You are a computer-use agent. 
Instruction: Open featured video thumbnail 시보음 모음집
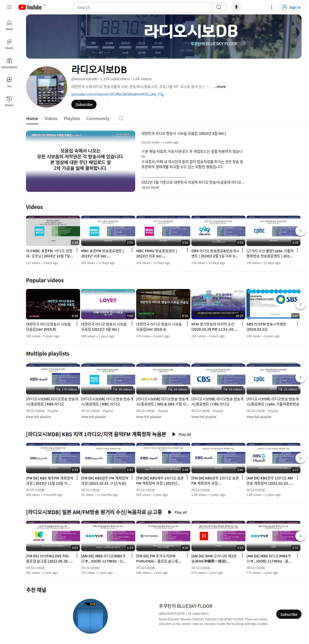tap(81, 161)
